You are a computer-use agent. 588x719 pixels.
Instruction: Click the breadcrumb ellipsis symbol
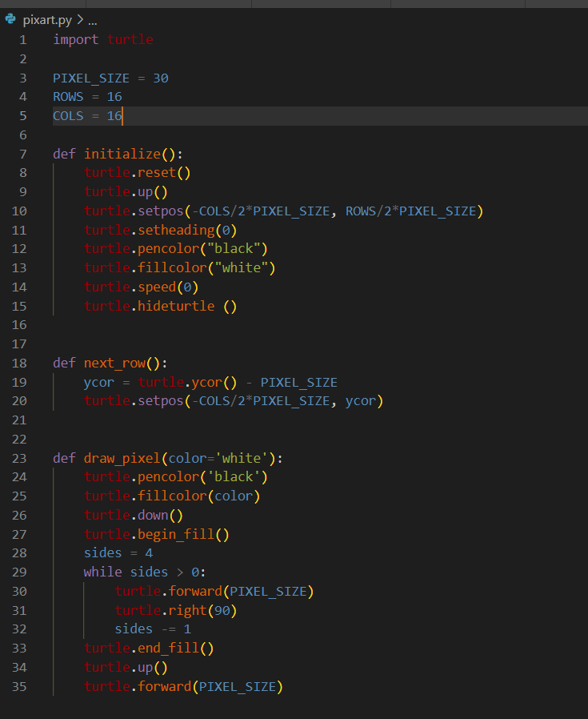tap(93, 21)
